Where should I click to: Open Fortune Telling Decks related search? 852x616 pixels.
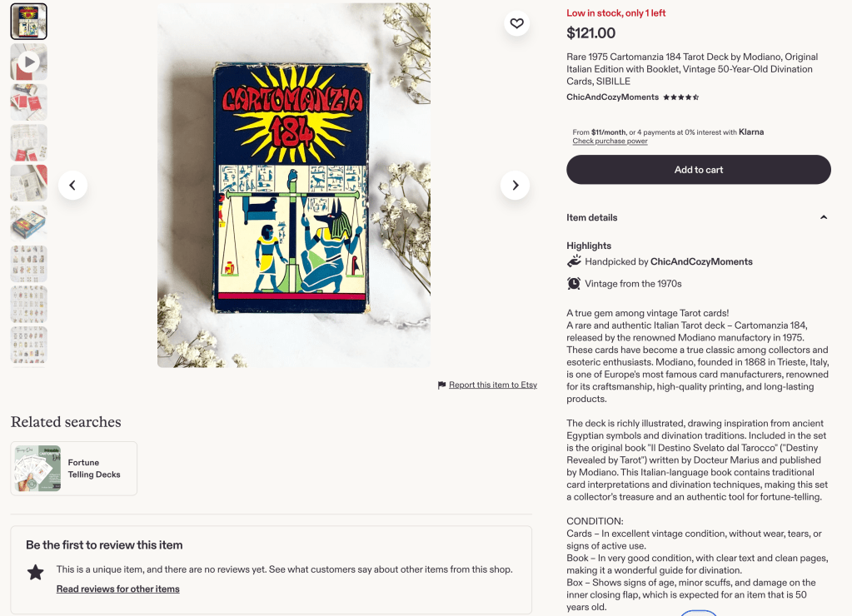coord(73,469)
